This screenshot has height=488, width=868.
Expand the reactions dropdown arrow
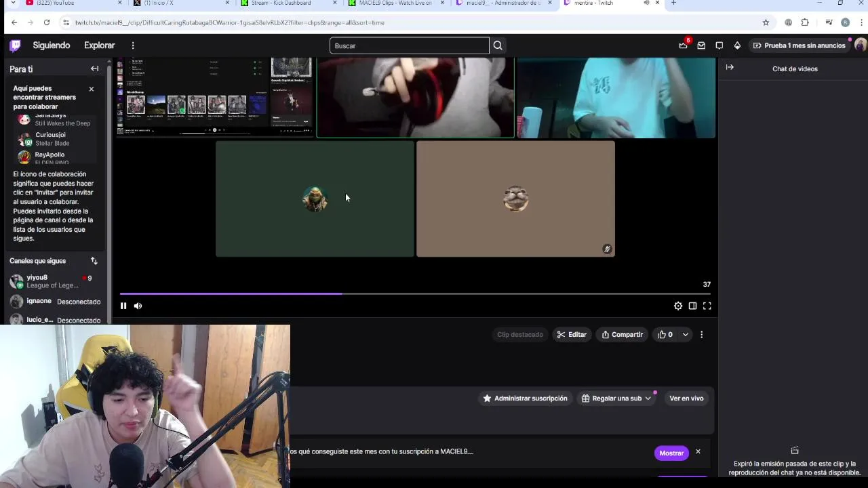pyautogui.click(x=686, y=334)
